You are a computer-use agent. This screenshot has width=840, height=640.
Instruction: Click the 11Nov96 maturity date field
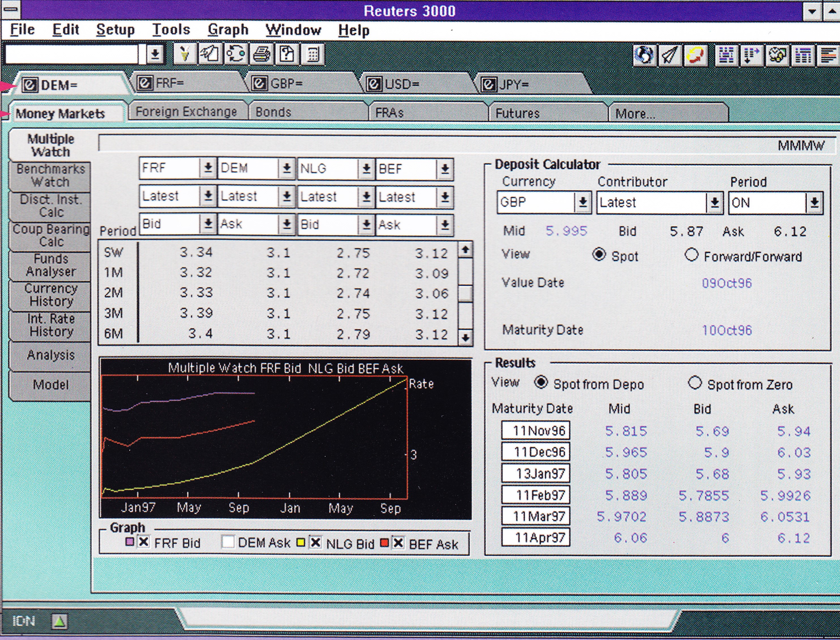tap(536, 431)
